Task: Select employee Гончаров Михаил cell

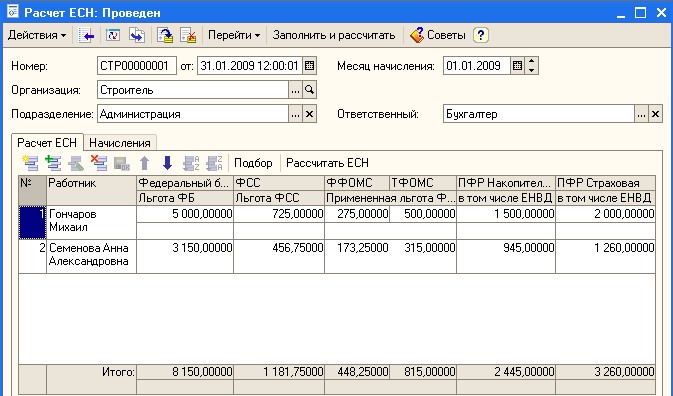Action: tap(91, 222)
